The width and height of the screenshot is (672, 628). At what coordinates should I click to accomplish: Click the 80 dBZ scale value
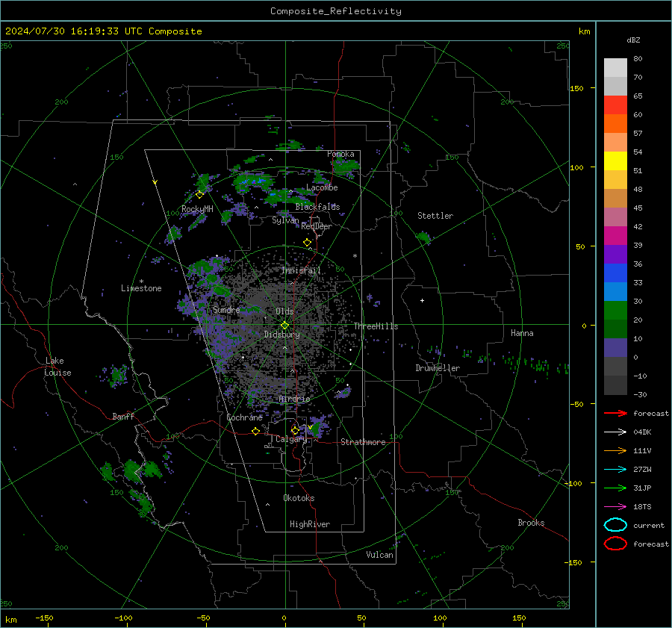pos(638,59)
